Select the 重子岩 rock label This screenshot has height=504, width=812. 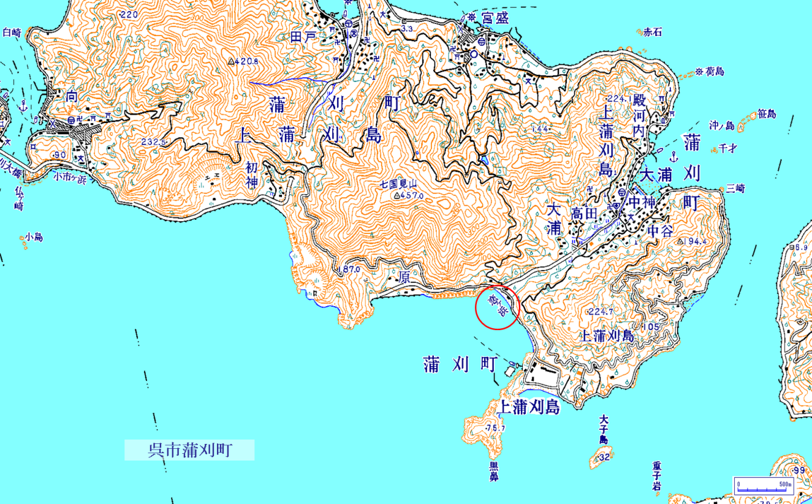[657, 476]
